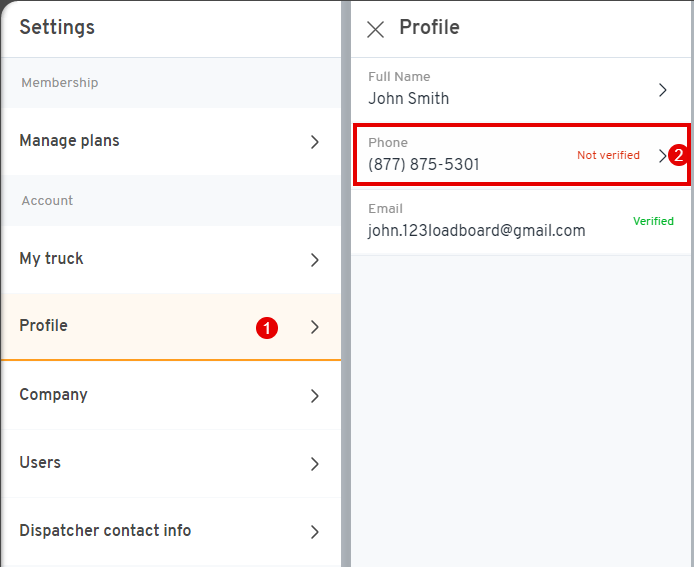Open Company settings
This screenshot has width=694, height=567.
point(171,395)
